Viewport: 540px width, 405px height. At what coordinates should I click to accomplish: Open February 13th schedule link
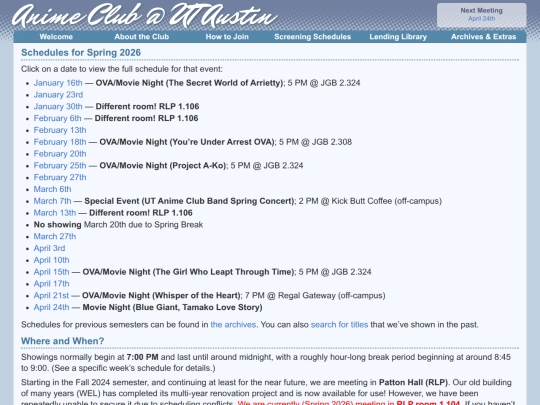[x=60, y=130]
